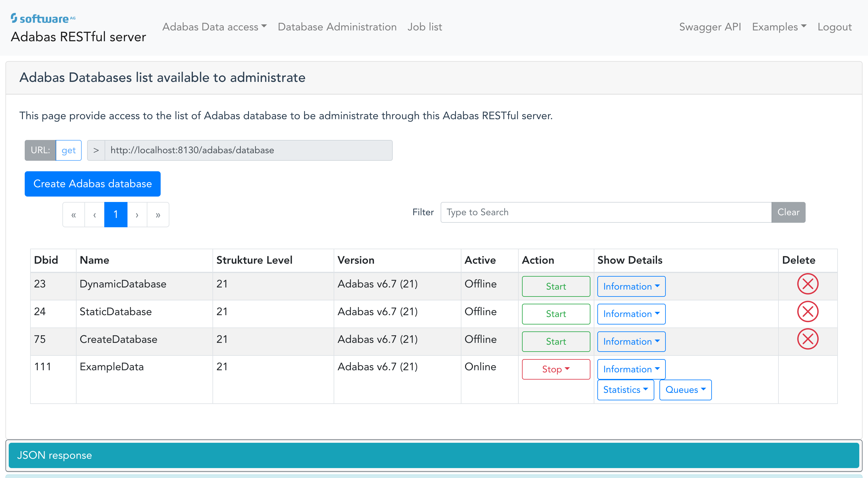
Task: Click the Filter search input field
Action: tap(605, 213)
